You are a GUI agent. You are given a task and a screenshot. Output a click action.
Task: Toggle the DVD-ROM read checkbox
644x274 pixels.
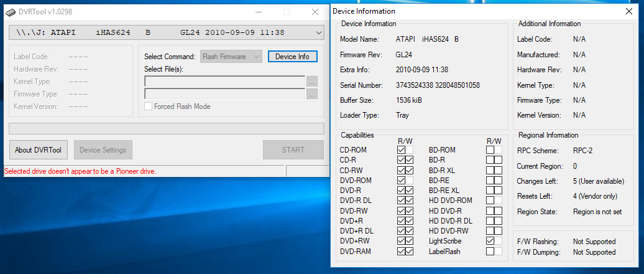pos(402,180)
